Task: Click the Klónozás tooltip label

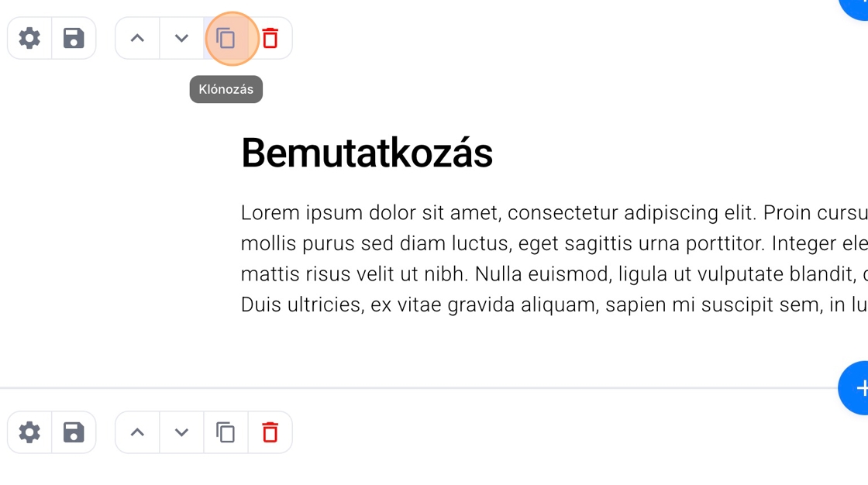Action: [x=226, y=89]
